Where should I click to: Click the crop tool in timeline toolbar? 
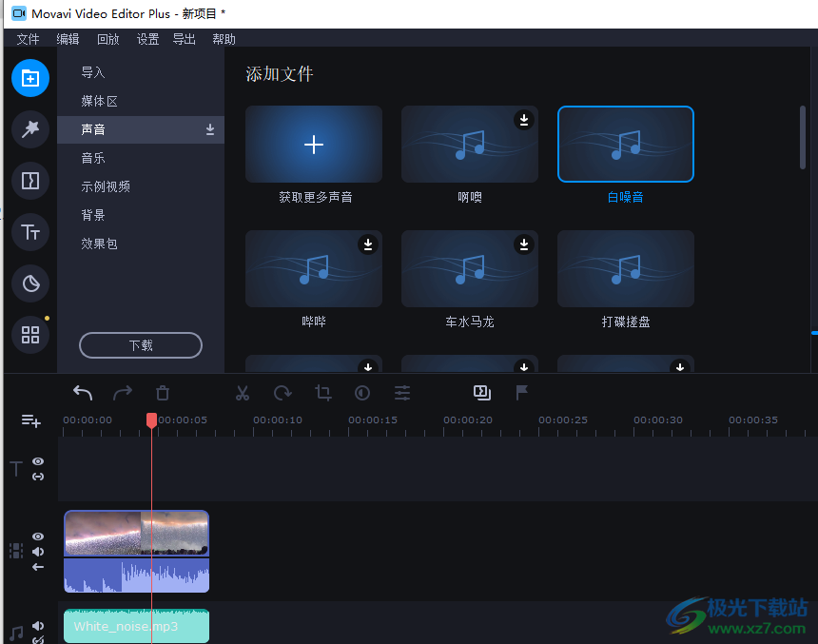(x=322, y=393)
